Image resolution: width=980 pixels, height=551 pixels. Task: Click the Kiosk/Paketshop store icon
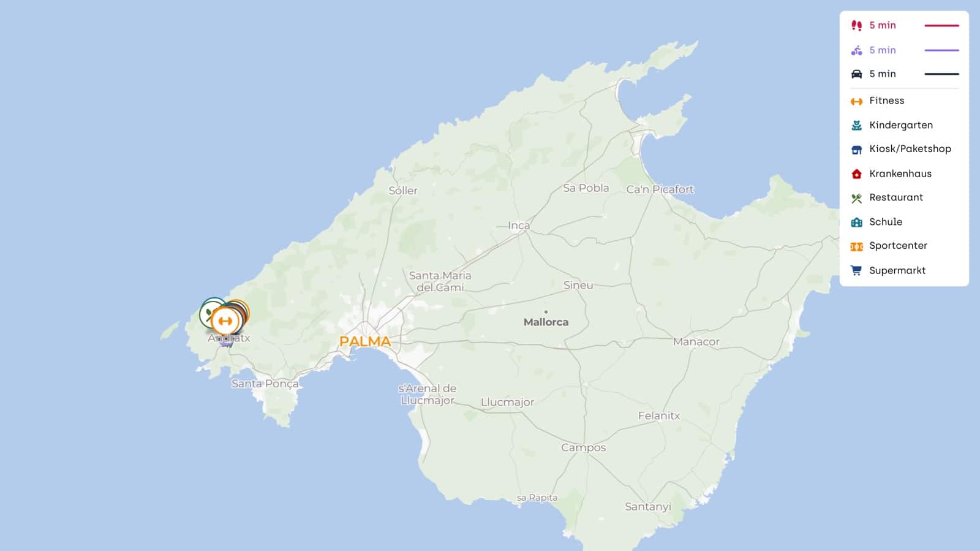(x=856, y=150)
